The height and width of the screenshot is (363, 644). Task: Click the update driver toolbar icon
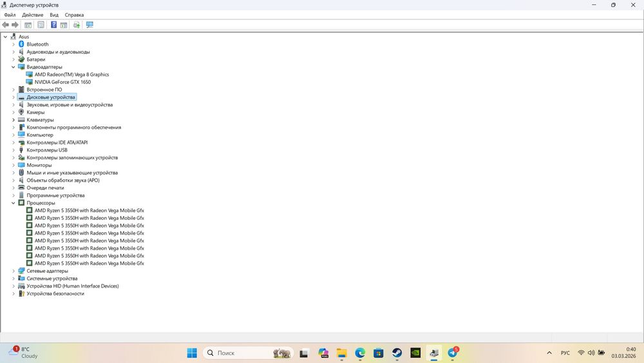tap(77, 25)
